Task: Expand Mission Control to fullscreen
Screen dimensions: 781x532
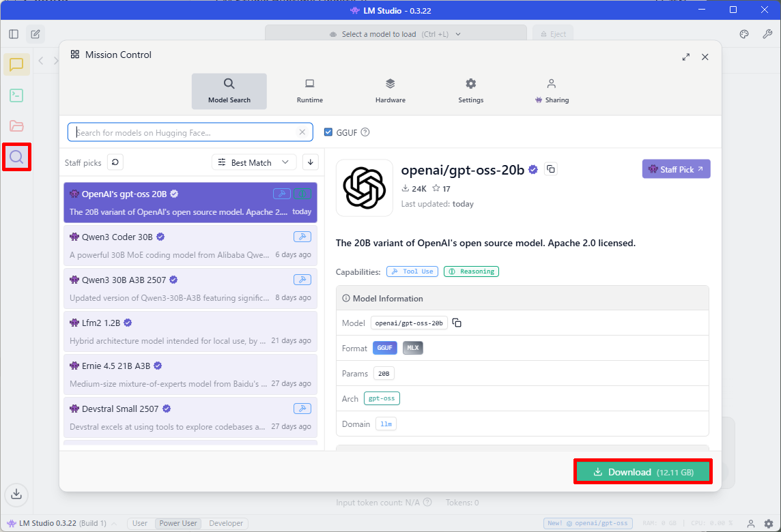Action: click(x=686, y=57)
